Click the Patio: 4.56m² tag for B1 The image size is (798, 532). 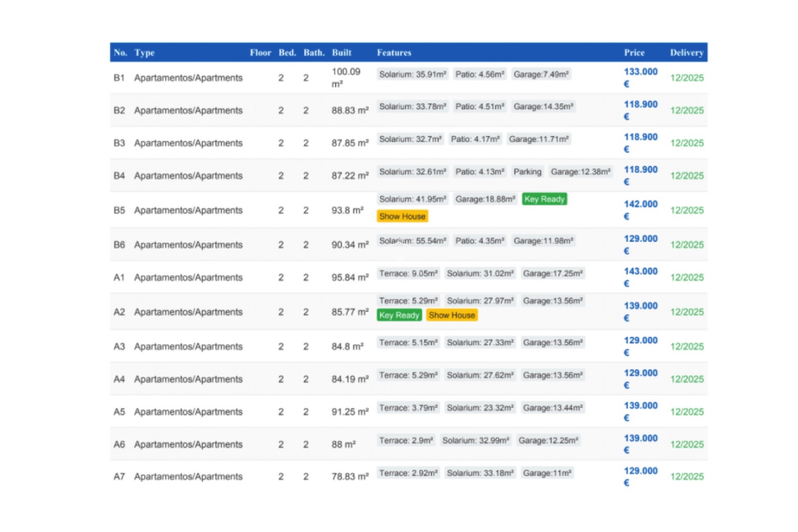click(x=480, y=74)
